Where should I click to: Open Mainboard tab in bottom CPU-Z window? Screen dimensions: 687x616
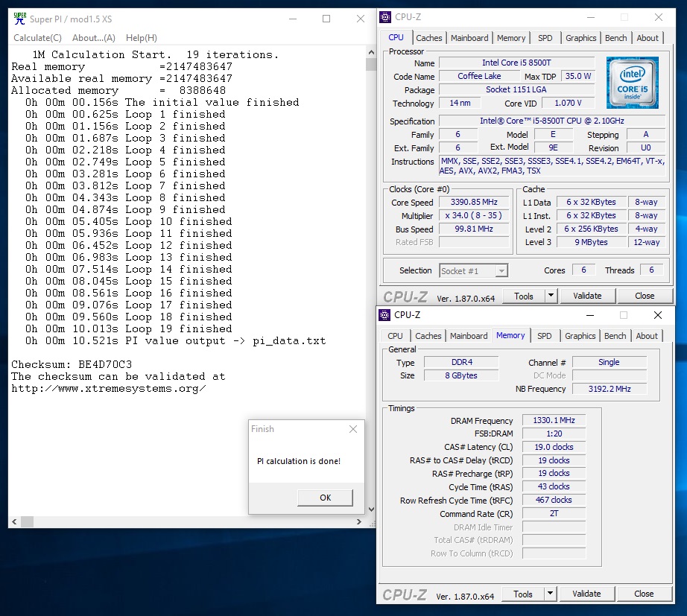[469, 336]
